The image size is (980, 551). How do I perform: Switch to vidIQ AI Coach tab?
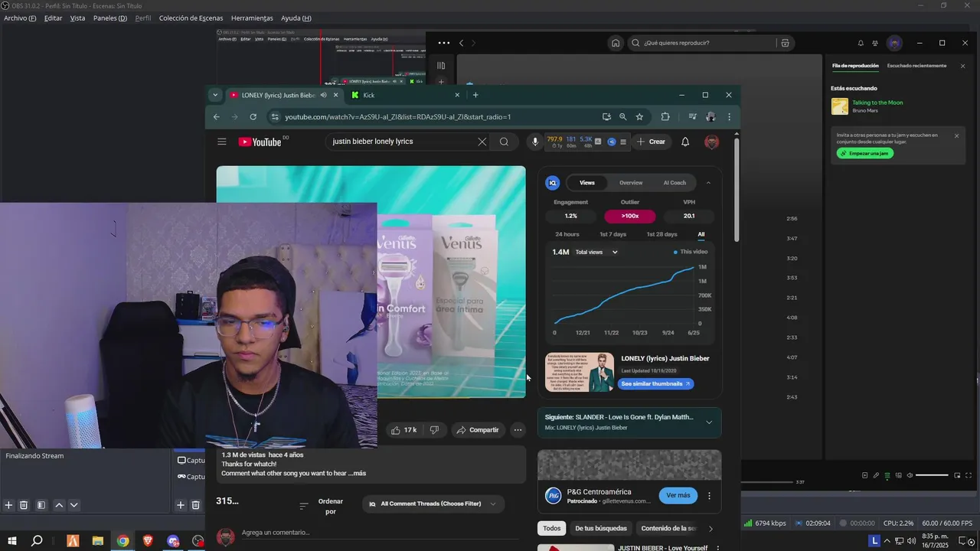[675, 183]
